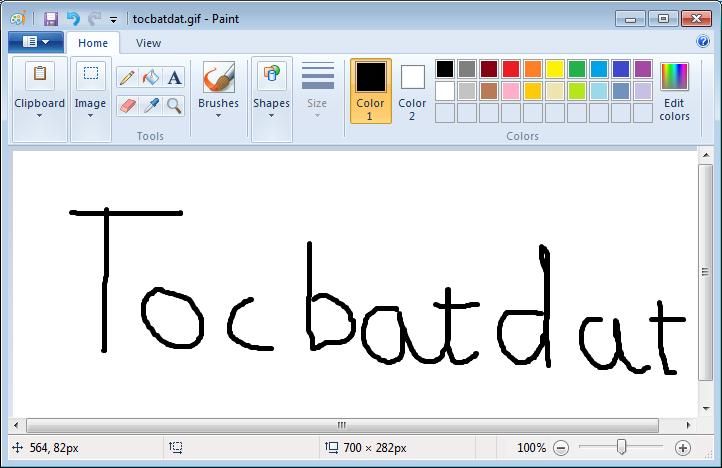The height and width of the screenshot is (468, 722).
Task: Open the Paint file menu button
Action: (35, 42)
